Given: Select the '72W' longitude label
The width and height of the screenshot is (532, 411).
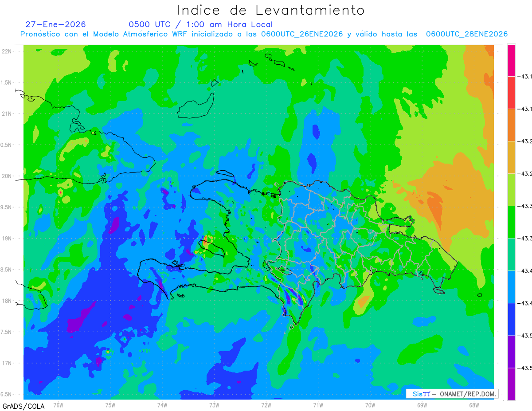Looking at the screenshot, I should coord(266,405).
